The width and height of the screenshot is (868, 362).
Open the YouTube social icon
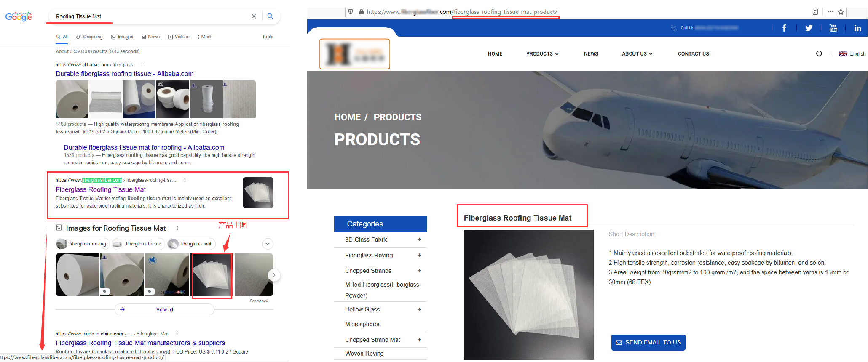click(x=833, y=28)
